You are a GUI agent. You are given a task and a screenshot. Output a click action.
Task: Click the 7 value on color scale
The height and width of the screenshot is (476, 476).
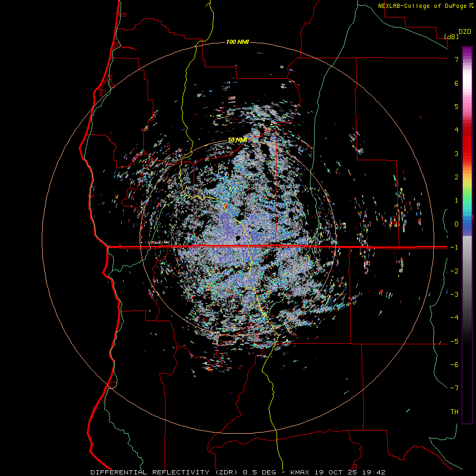point(456,59)
